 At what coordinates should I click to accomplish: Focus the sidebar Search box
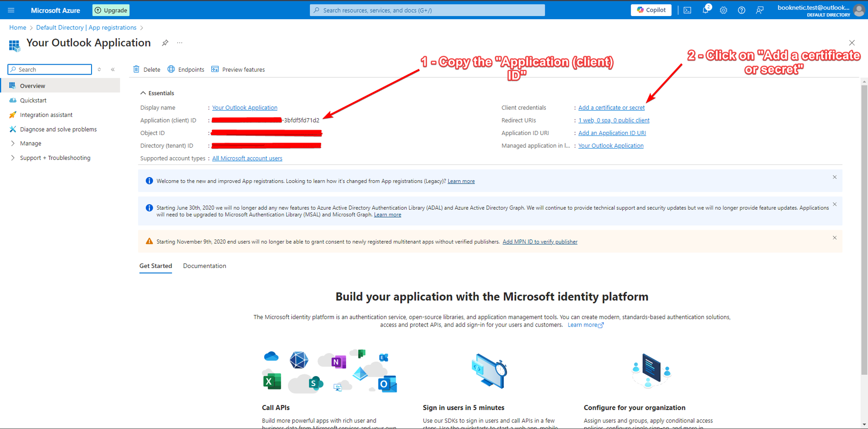50,69
